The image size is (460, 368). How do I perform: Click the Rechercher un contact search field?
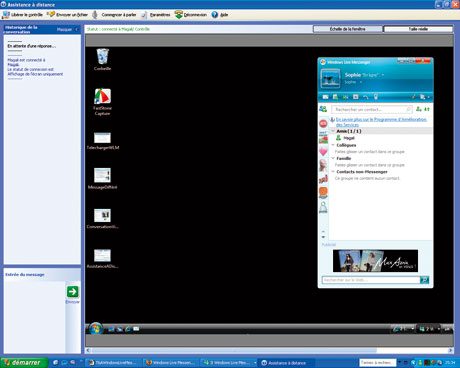pos(372,109)
